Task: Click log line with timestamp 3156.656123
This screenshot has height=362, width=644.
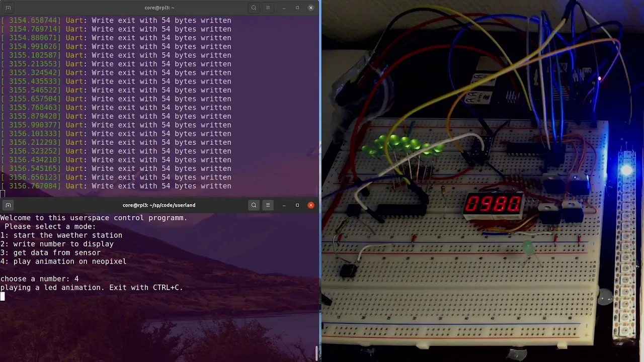Action: (116, 177)
